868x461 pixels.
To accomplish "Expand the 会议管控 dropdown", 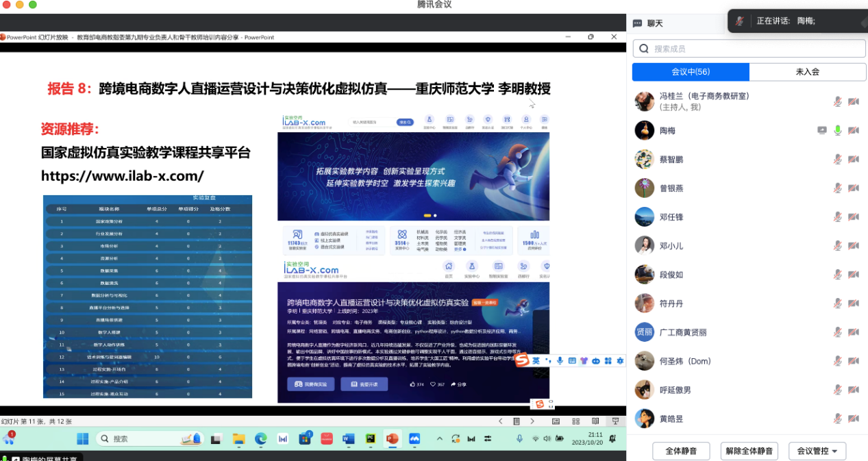I will tap(817, 451).
